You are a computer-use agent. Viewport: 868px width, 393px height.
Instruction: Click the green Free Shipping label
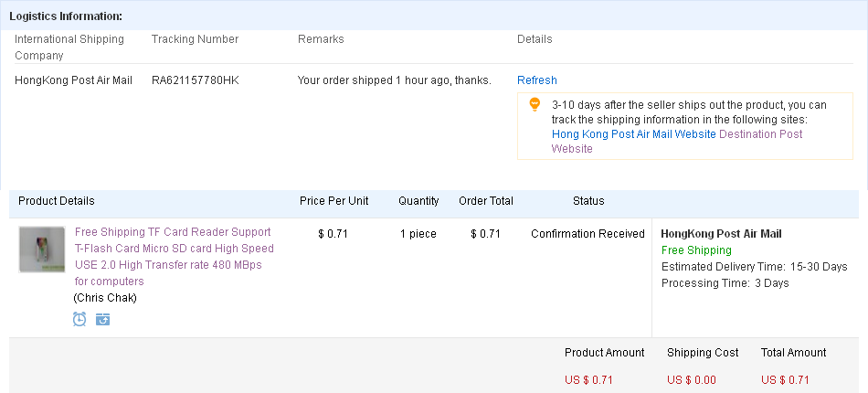point(696,250)
